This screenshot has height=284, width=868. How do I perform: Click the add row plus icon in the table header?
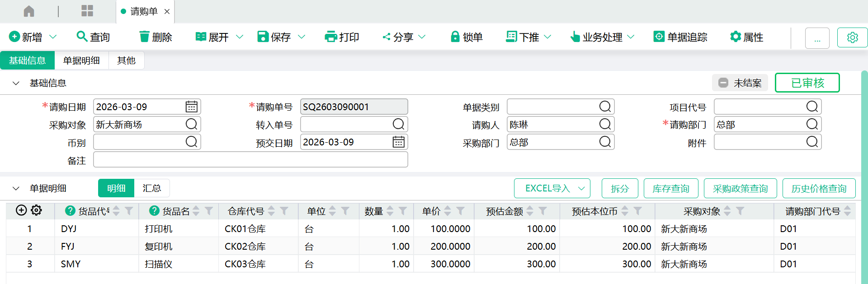pos(21,210)
